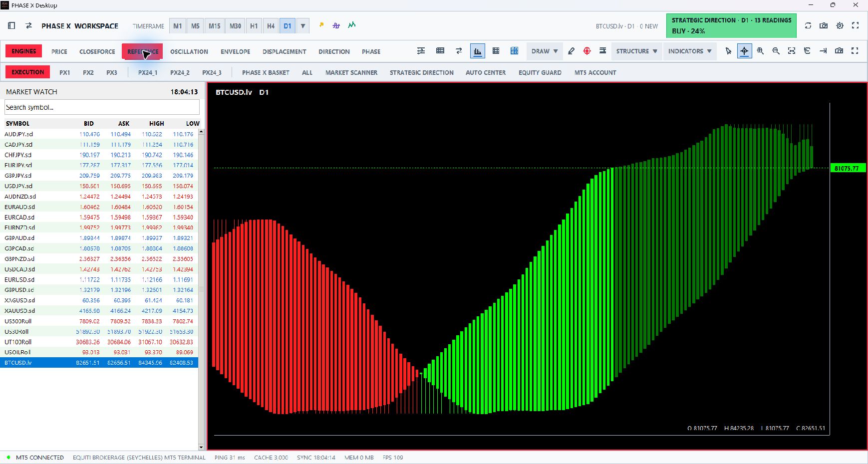Click the shift-to-end arrow icon
Image resolution: width=868 pixels, height=464 pixels.
click(x=823, y=51)
